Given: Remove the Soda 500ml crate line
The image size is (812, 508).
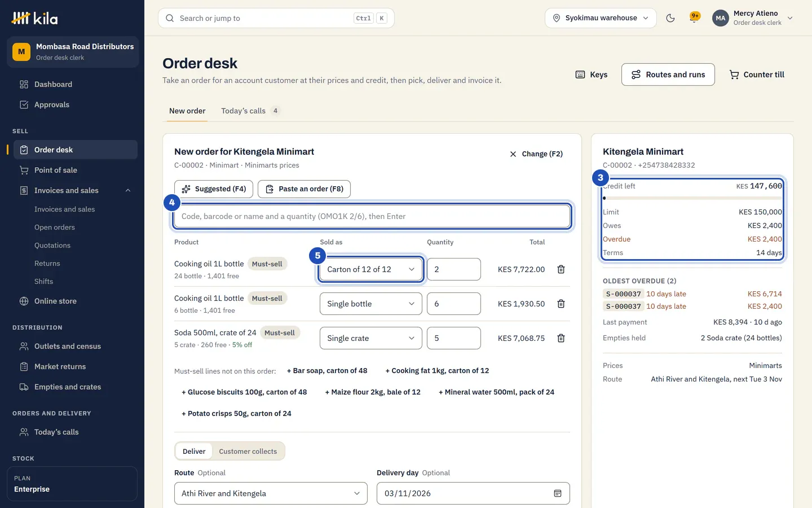Looking at the screenshot, I should [561, 338].
